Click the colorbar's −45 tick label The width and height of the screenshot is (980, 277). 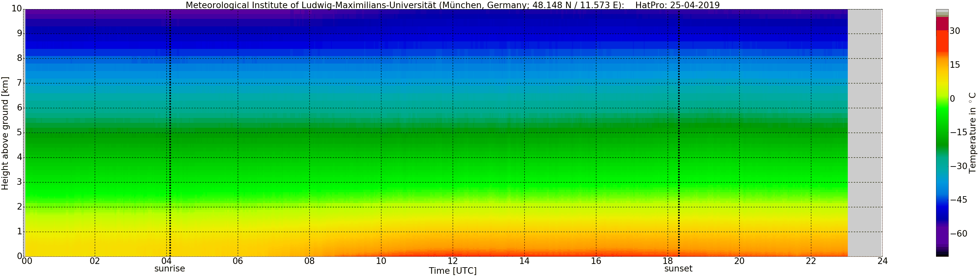pos(958,200)
